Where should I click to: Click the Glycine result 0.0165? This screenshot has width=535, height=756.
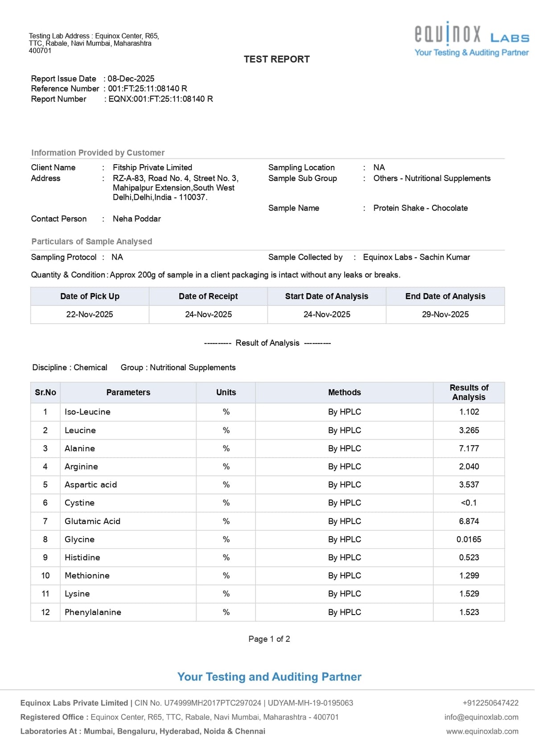tap(469, 539)
